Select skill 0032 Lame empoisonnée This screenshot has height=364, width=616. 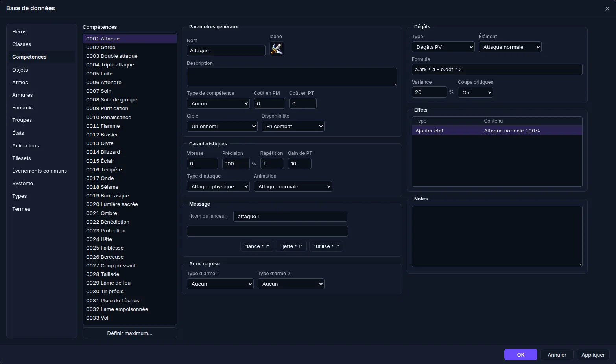tap(130, 309)
